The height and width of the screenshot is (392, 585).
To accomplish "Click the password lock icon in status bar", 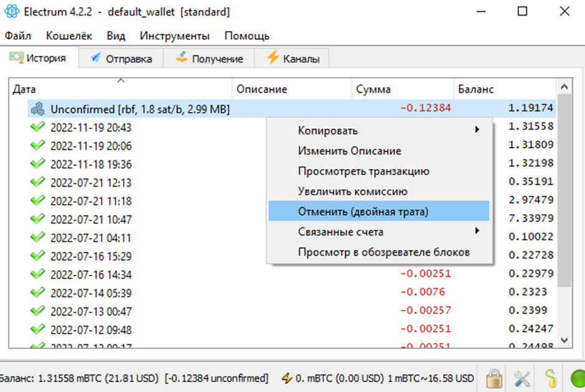I will pos(494,378).
